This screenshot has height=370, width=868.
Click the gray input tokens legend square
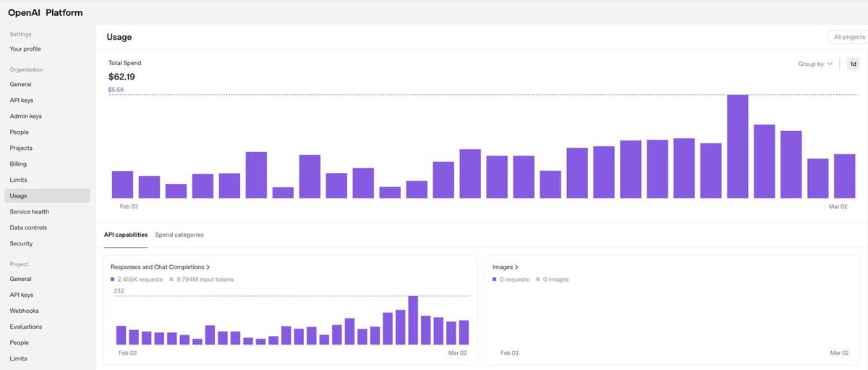pos(171,279)
